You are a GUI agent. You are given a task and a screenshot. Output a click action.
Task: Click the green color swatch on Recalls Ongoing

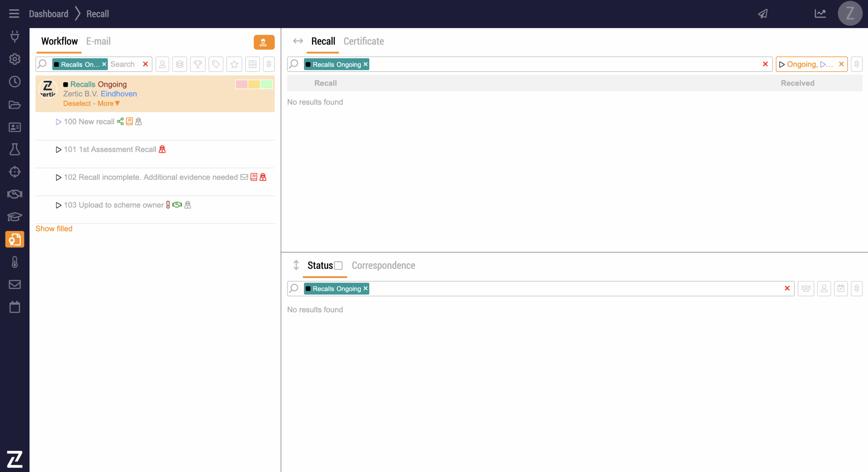pyautogui.click(x=267, y=84)
